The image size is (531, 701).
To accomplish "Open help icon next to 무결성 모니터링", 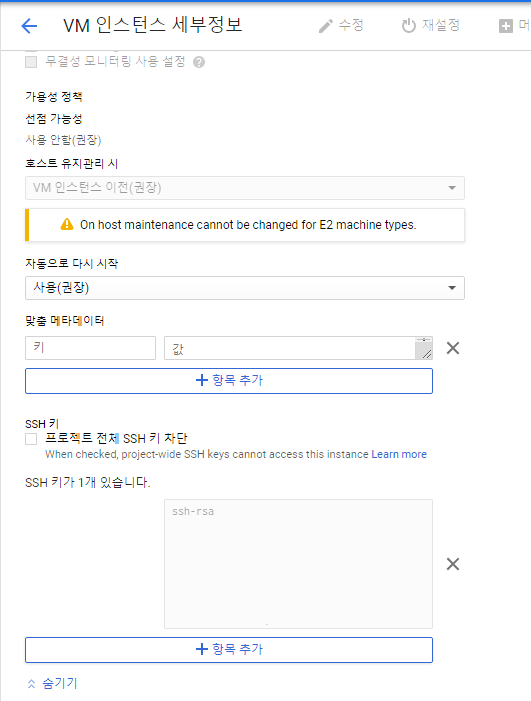I will coord(199,62).
